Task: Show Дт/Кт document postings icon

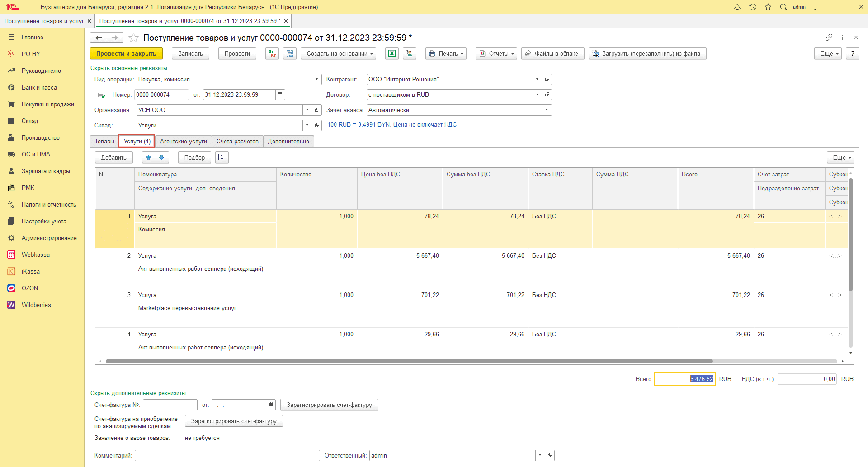Action: click(x=272, y=53)
